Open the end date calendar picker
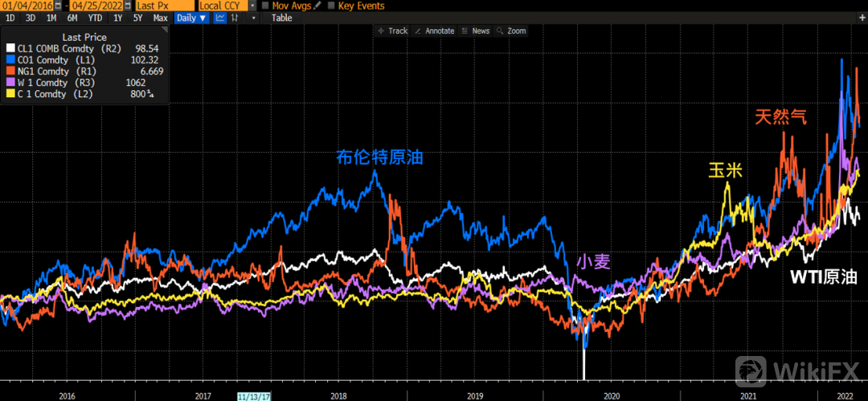This screenshot has height=401, width=868. 128,6
